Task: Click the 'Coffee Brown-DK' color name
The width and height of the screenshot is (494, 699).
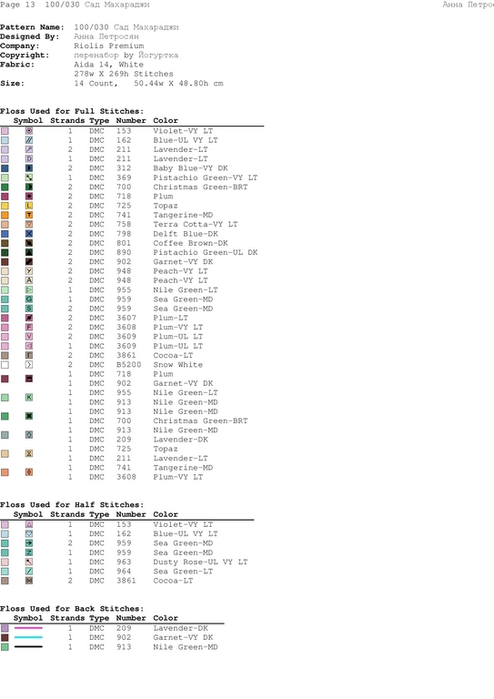Action: coord(190,243)
